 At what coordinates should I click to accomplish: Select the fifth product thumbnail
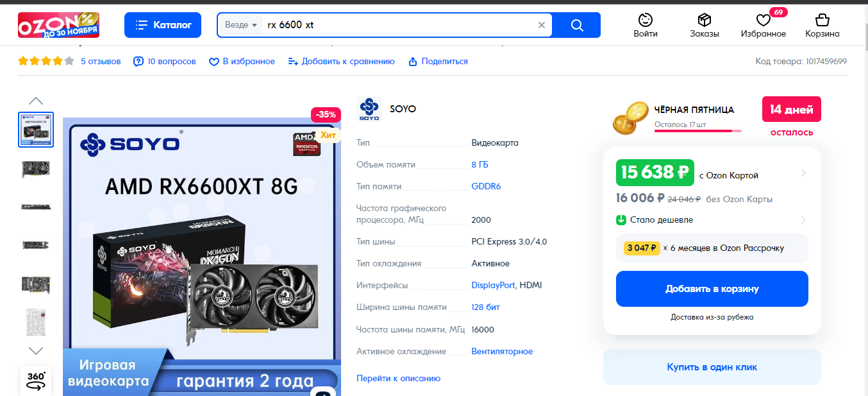36,284
